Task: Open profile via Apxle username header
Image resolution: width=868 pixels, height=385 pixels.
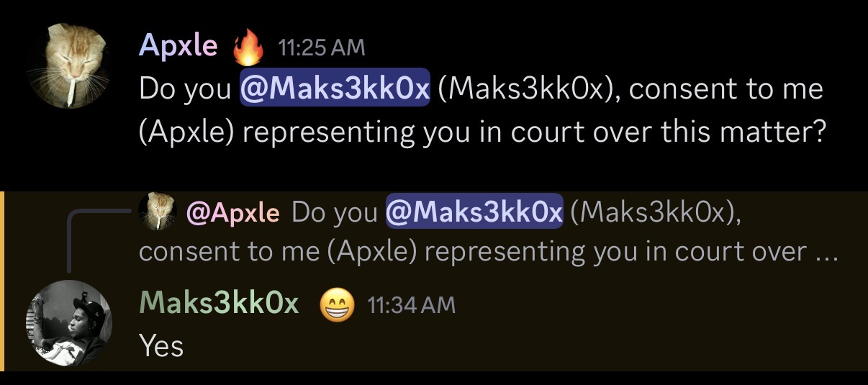Action: (178, 45)
